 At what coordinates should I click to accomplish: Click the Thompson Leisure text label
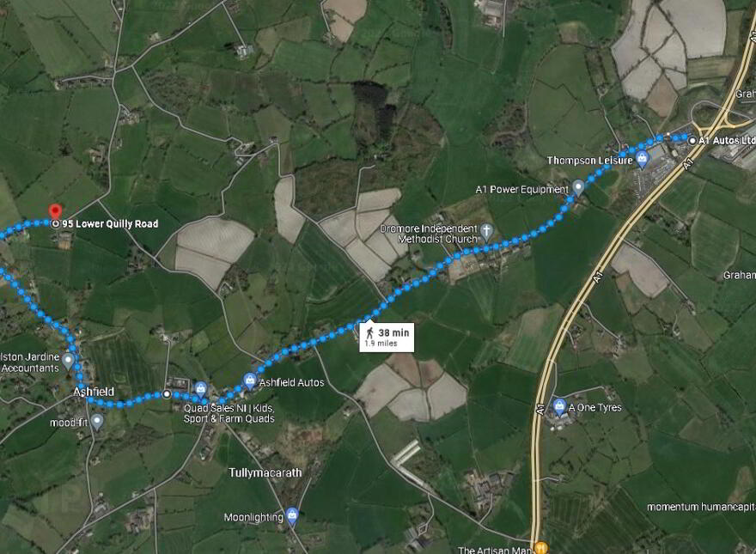click(589, 160)
